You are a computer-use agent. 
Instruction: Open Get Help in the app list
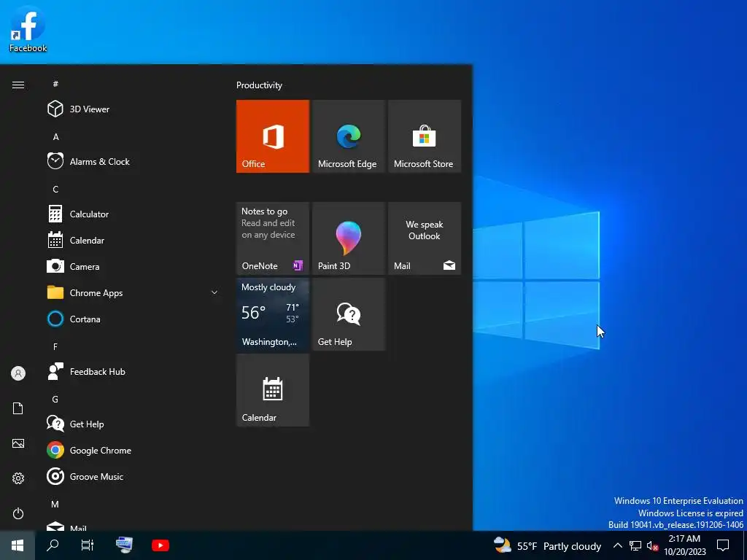(x=133, y=424)
